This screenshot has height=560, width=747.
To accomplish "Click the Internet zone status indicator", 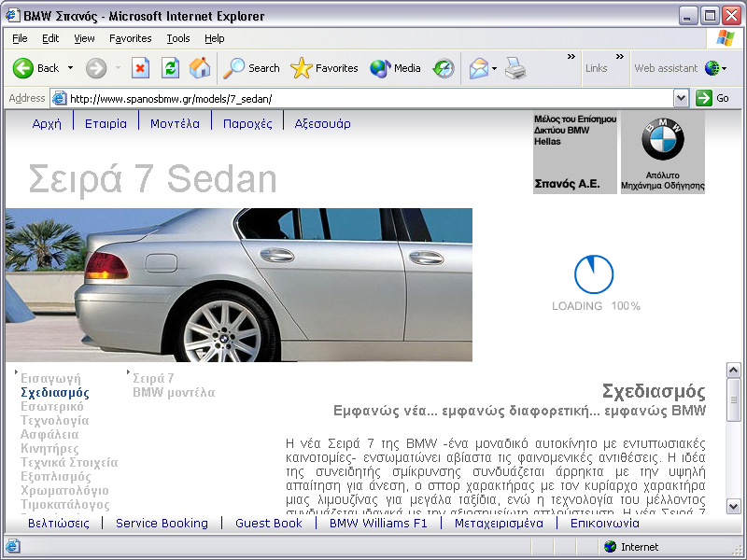I will pyautogui.click(x=632, y=547).
